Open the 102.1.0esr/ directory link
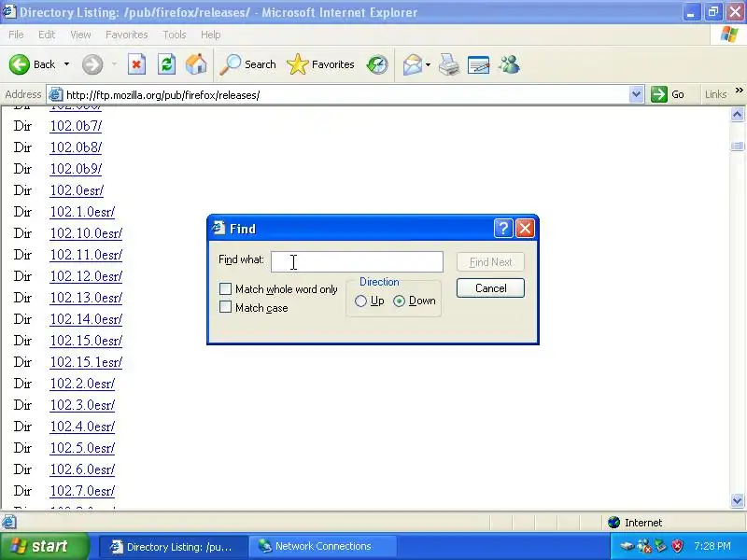This screenshot has height=560, width=747. [x=82, y=212]
